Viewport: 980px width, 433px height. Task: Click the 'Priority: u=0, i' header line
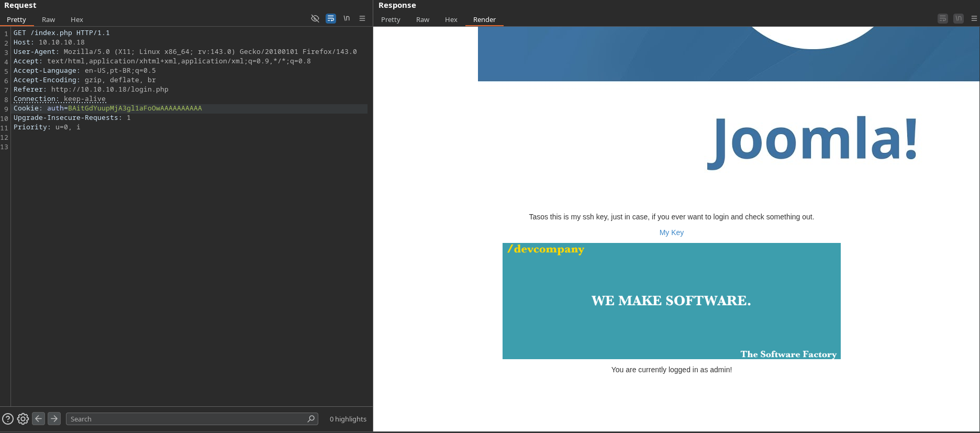point(47,127)
